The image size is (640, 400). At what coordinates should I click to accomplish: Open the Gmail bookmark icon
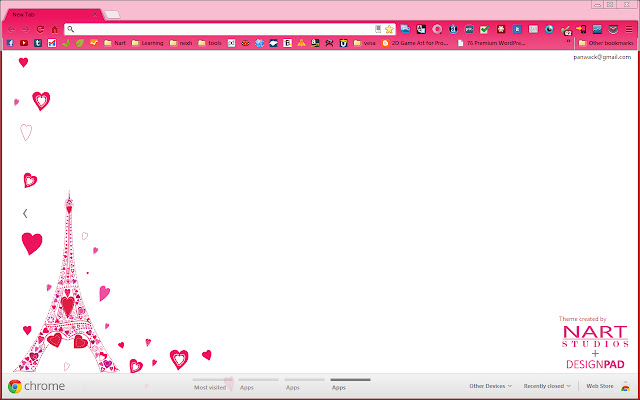coord(51,43)
